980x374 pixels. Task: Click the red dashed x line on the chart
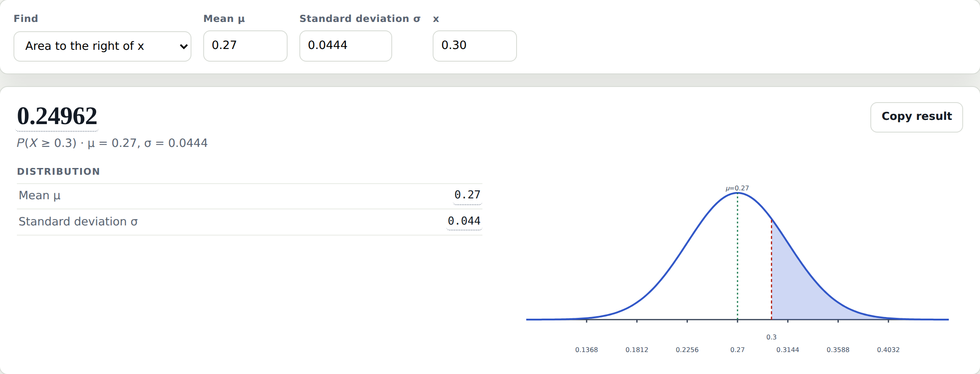click(x=772, y=270)
